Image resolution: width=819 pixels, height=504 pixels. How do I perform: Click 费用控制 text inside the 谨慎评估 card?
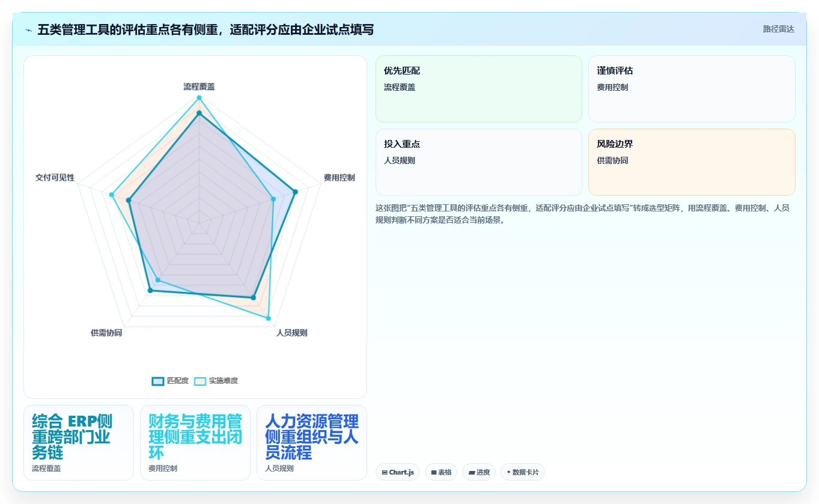coord(612,87)
